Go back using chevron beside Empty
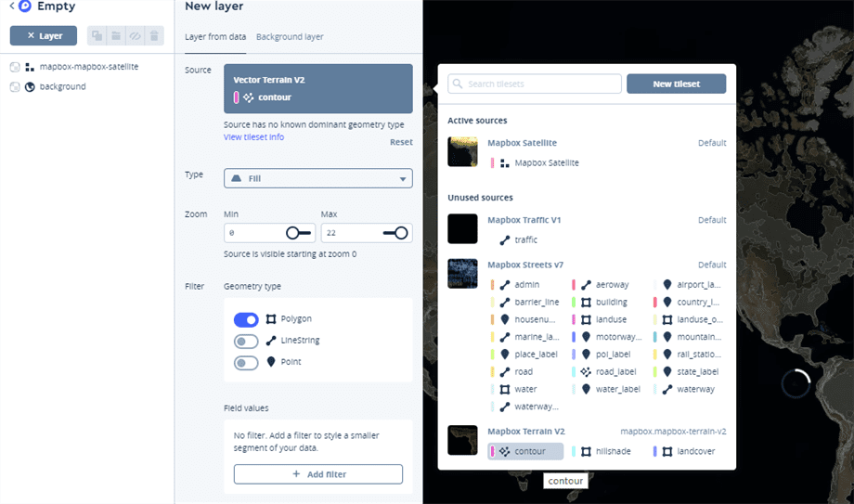The image size is (854, 504). click(x=12, y=6)
